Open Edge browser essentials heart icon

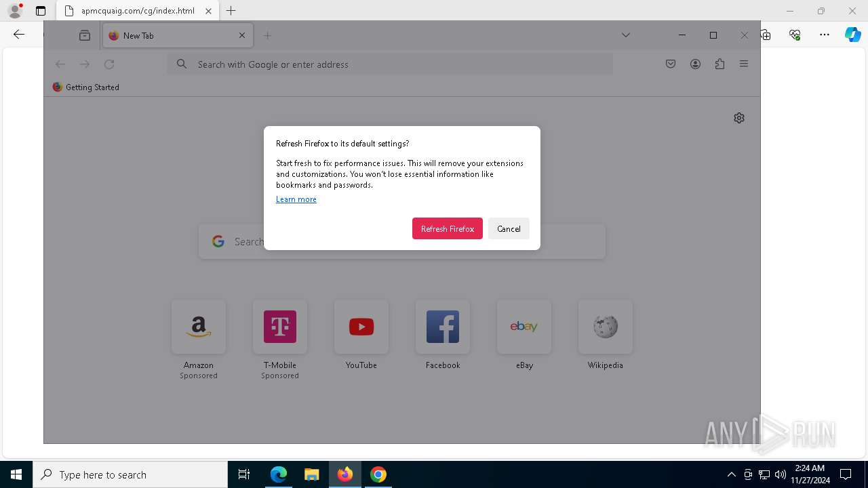(795, 35)
